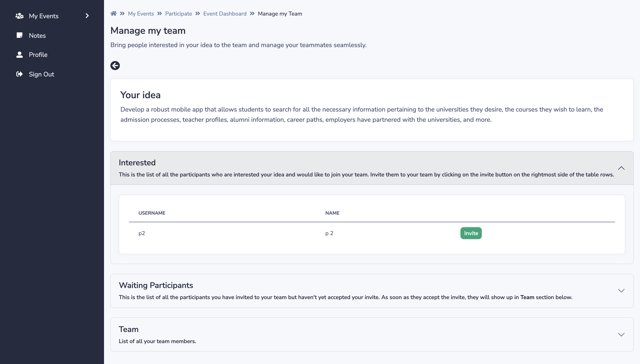Expand My Events sidebar chevron
The width and height of the screenshot is (640, 364).
pyautogui.click(x=87, y=16)
